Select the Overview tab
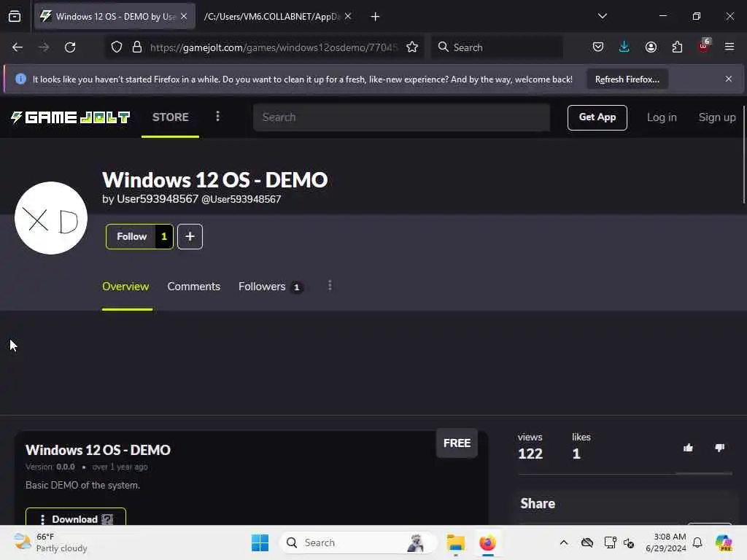Image resolution: width=747 pixels, height=560 pixels. [x=125, y=286]
